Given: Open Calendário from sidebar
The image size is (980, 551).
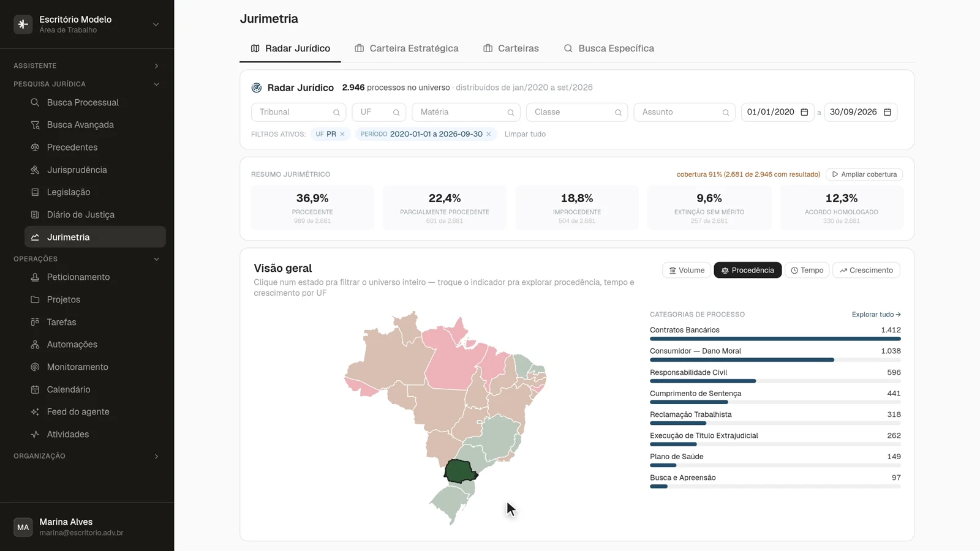Looking at the screenshot, I should pyautogui.click(x=95, y=389).
